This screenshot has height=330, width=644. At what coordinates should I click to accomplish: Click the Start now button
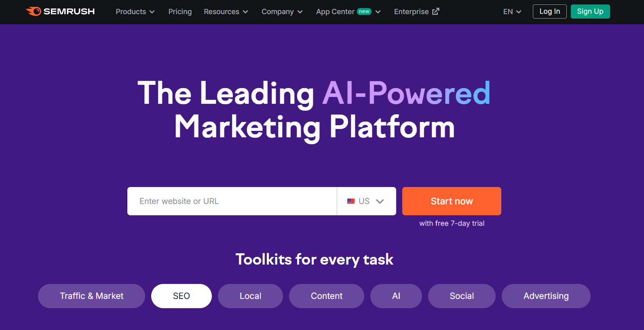click(x=452, y=201)
